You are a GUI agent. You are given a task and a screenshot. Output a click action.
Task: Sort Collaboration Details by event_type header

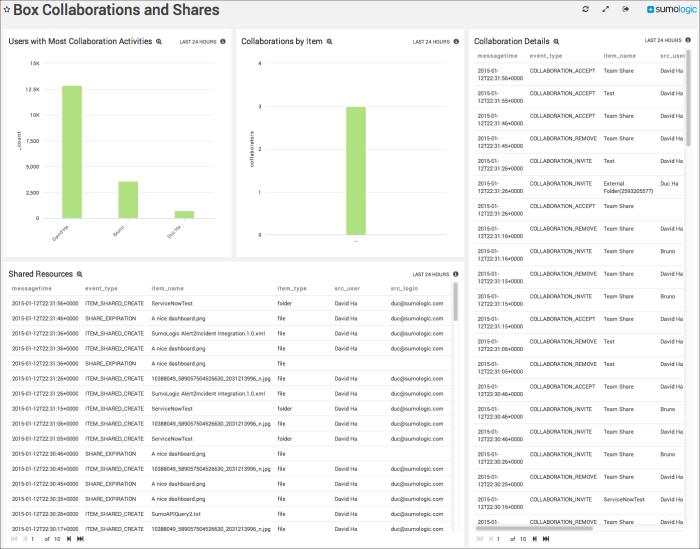click(546, 56)
